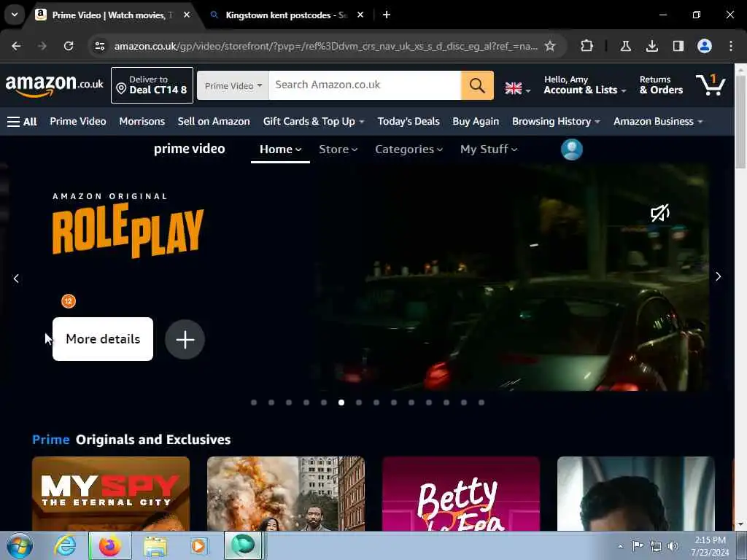Viewport: 747px width, 560px height.
Task: Click the More details button
Action: (103, 339)
